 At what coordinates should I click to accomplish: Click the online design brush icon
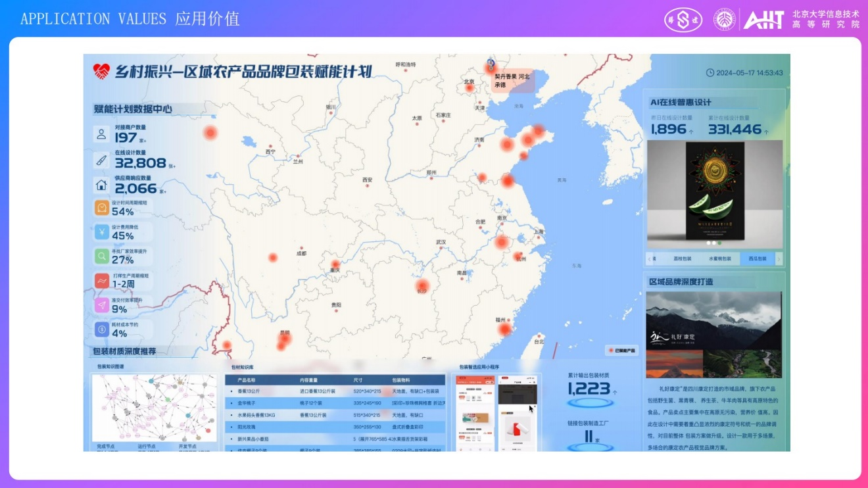(x=101, y=159)
